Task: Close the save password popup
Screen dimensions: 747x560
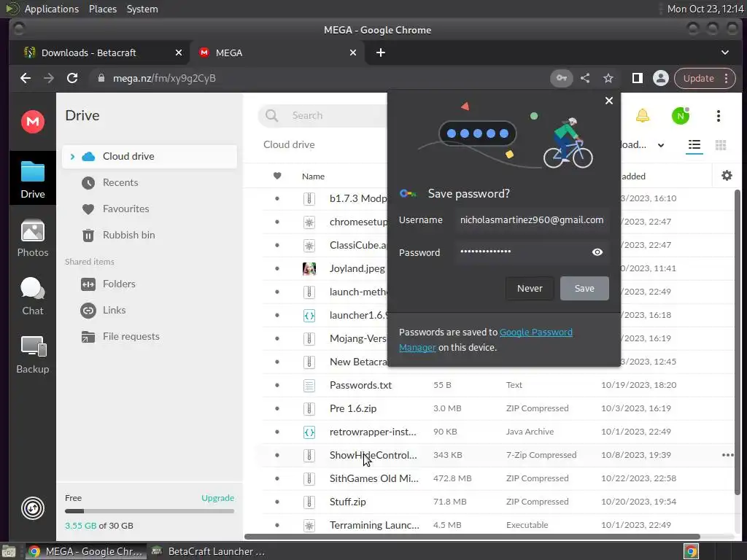Action: (x=609, y=101)
